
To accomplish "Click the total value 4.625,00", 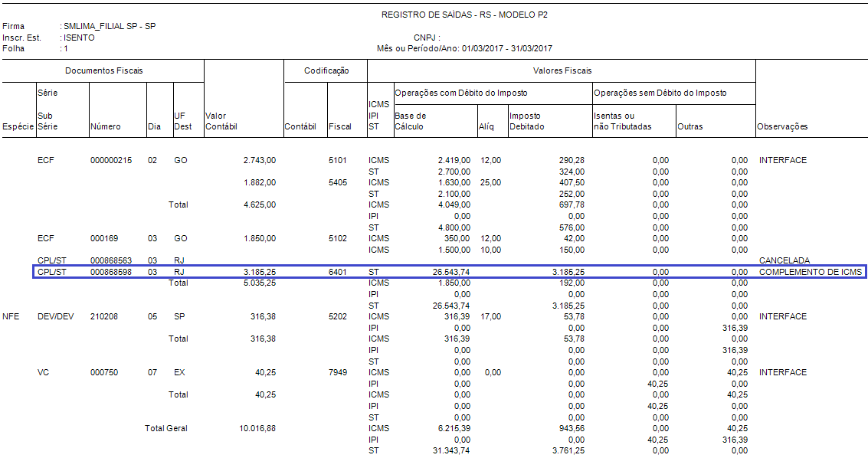I will click(260, 204).
